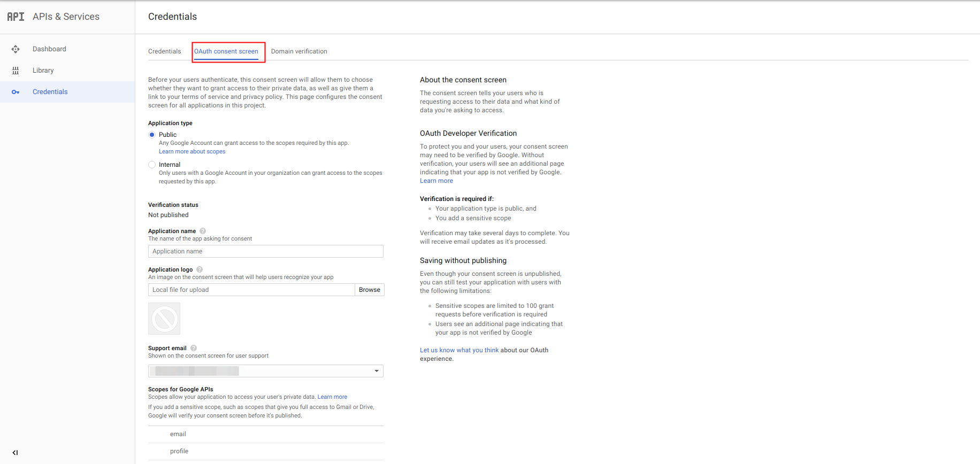This screenshot has width=980, height=464.
Task: Focus the Application name input field
Action: (x=266, y=251)
